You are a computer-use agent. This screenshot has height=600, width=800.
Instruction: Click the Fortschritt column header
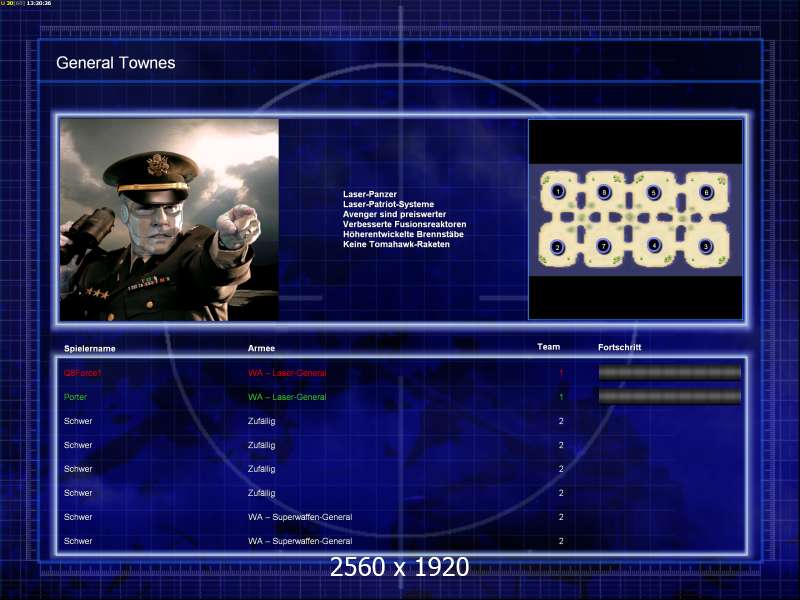(x=619, y=347)
